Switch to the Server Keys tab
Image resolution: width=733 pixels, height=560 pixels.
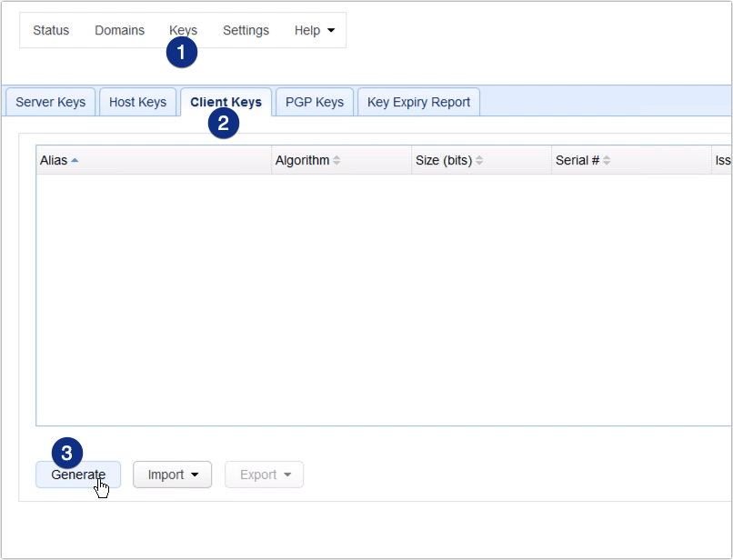[50, 102]
